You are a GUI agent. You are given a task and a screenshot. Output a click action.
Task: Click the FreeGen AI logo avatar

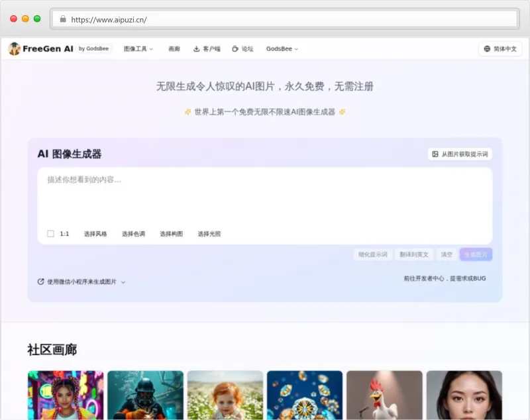click(x=15, y=49)
